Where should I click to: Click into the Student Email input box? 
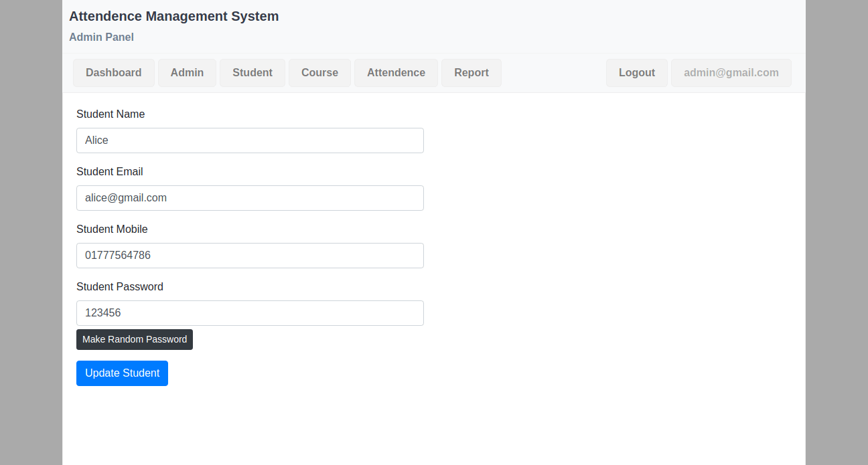coord(250,198)
